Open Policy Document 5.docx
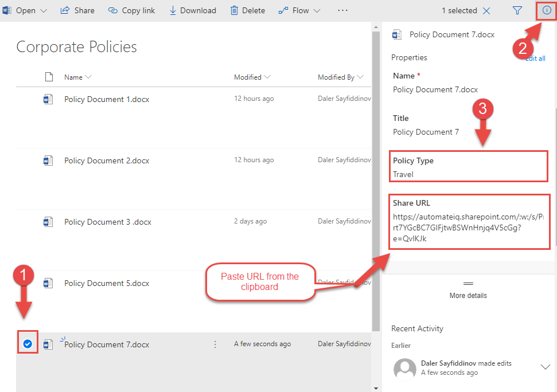Image resolution: width=557 pixels, height=392 pixels. tap(107, 284)
